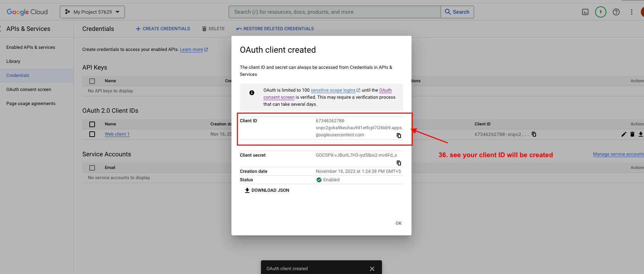The height and width of the screenshot is (274, 644).
Task: Open the My Project 57629 project selector
Action: pos(92,12)
